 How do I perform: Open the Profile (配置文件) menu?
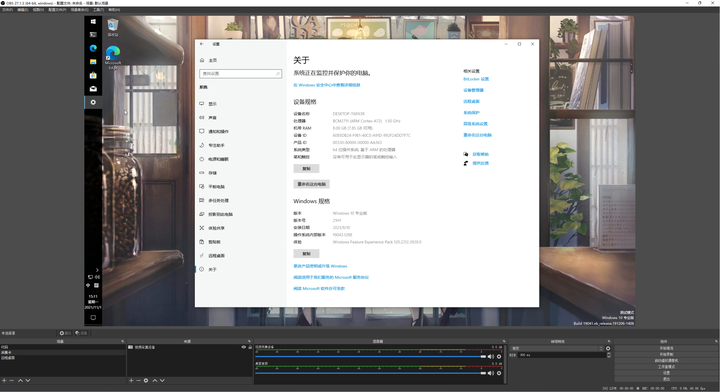pos(57,10)
